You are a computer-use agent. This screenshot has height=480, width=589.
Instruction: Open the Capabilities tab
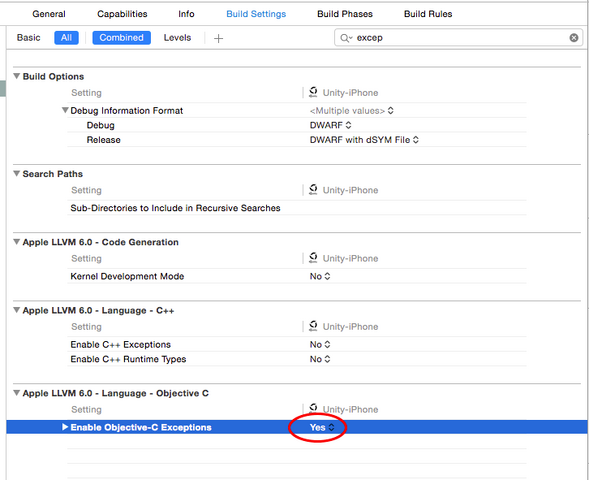click(x=122, y=14)
